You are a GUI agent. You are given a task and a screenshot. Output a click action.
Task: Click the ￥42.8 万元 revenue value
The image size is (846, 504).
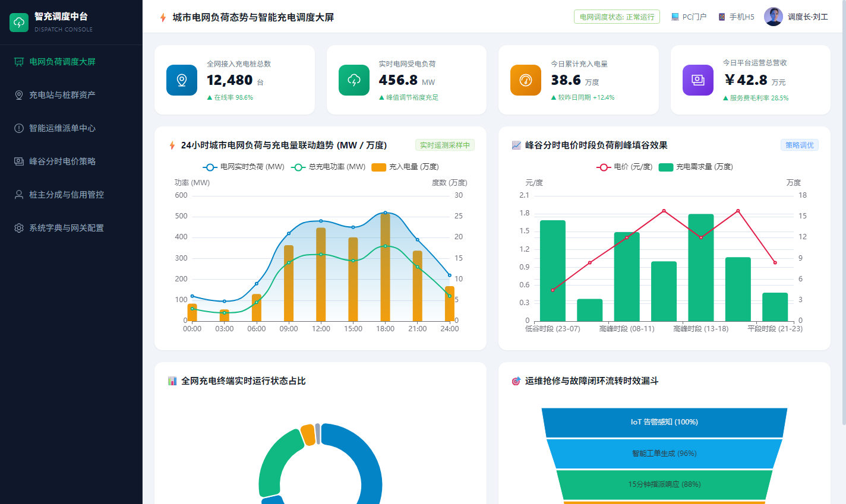755,80
